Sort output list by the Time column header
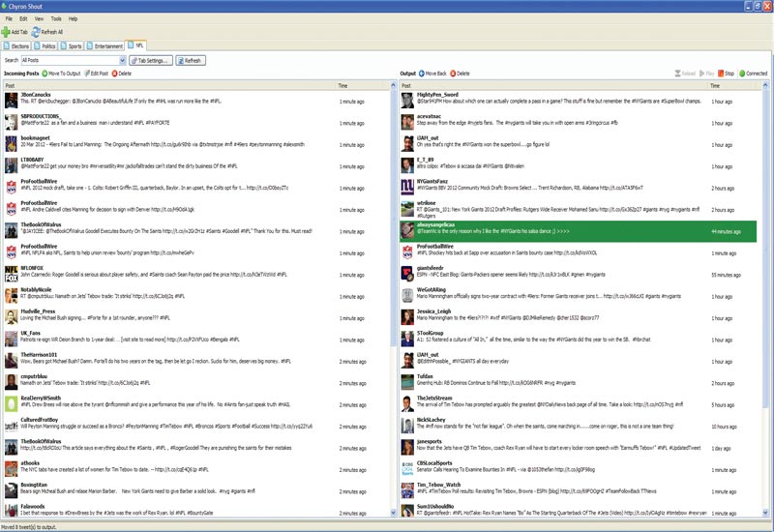774x532 pixels. (x=733, y=85)
